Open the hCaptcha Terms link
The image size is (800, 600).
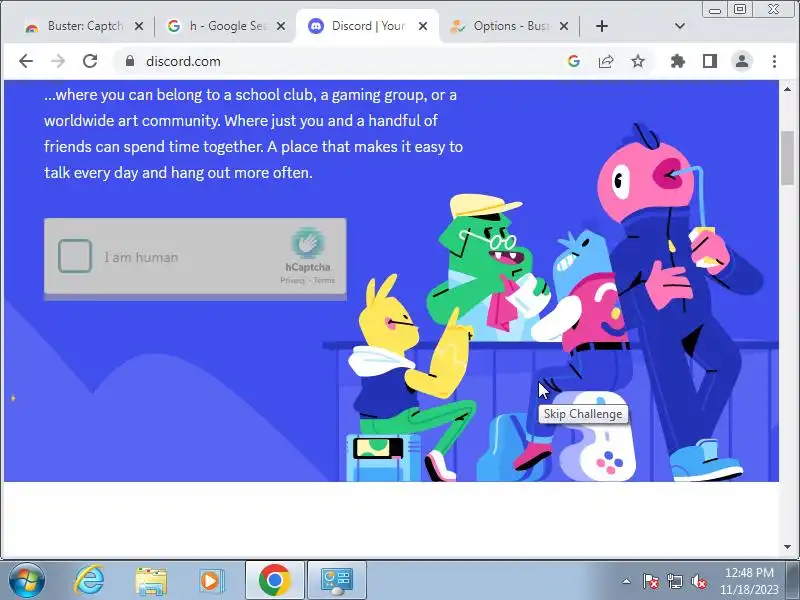point(324,280)
